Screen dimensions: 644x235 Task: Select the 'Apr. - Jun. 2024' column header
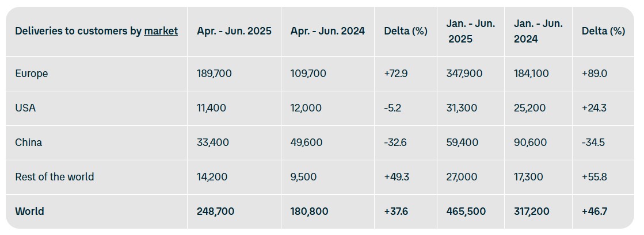tap(327, 31)
